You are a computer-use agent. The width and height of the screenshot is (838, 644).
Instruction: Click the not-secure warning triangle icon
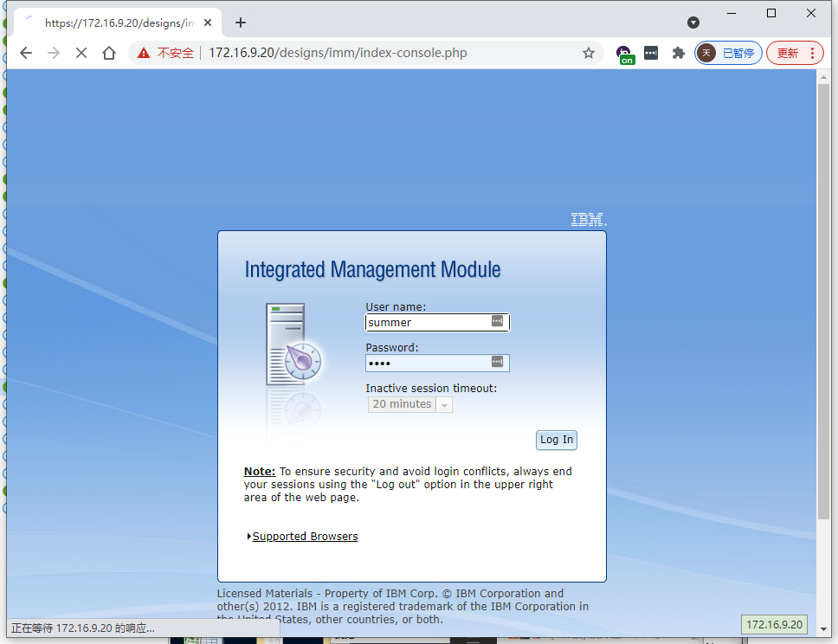click(144, 53)
